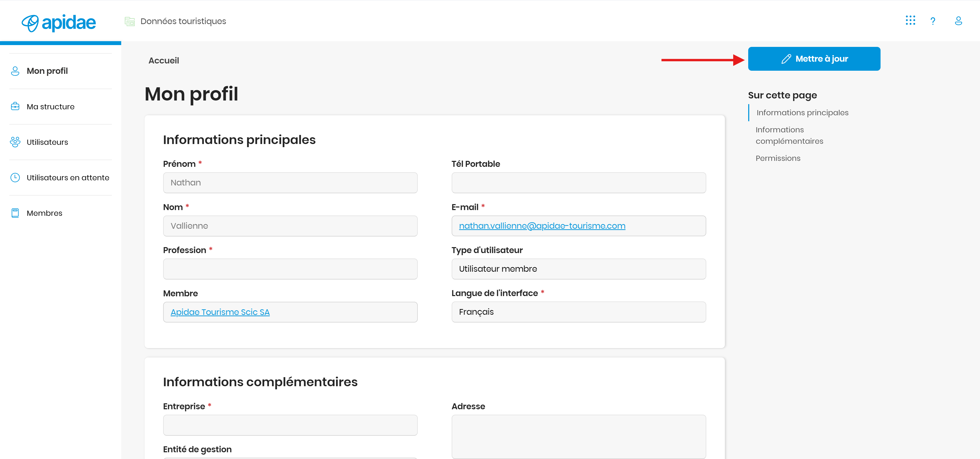Click the Prénom label

pos(179,164)
